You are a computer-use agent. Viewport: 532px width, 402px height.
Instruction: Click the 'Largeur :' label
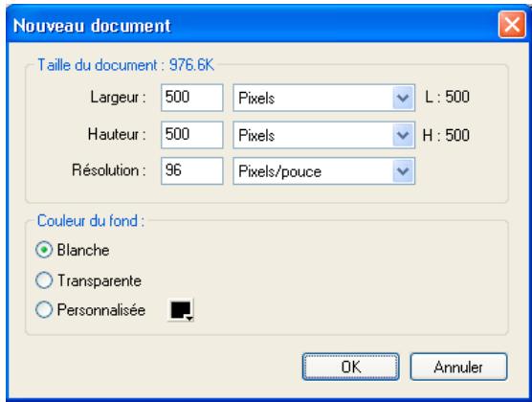(118, 98)
